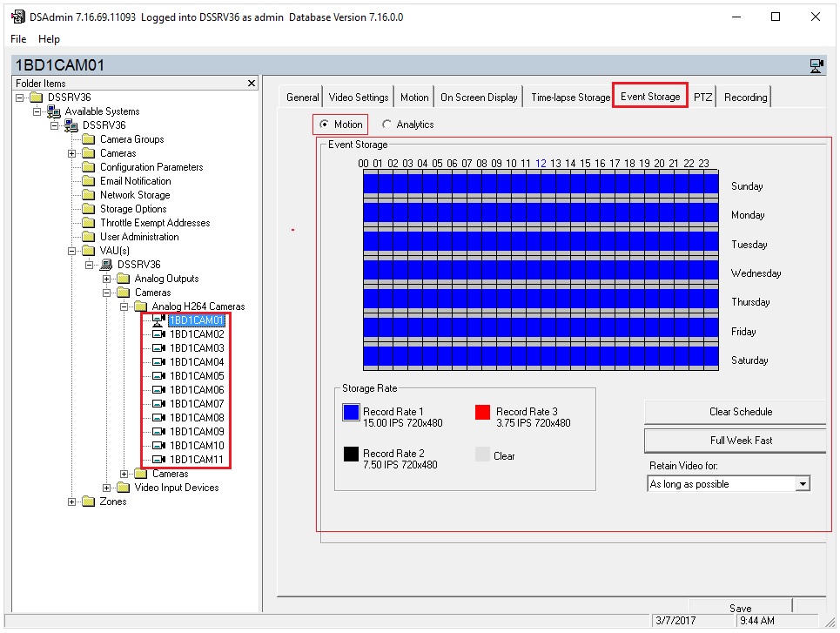Select the Record Rate 3 red swatch

tap(482, 412)
